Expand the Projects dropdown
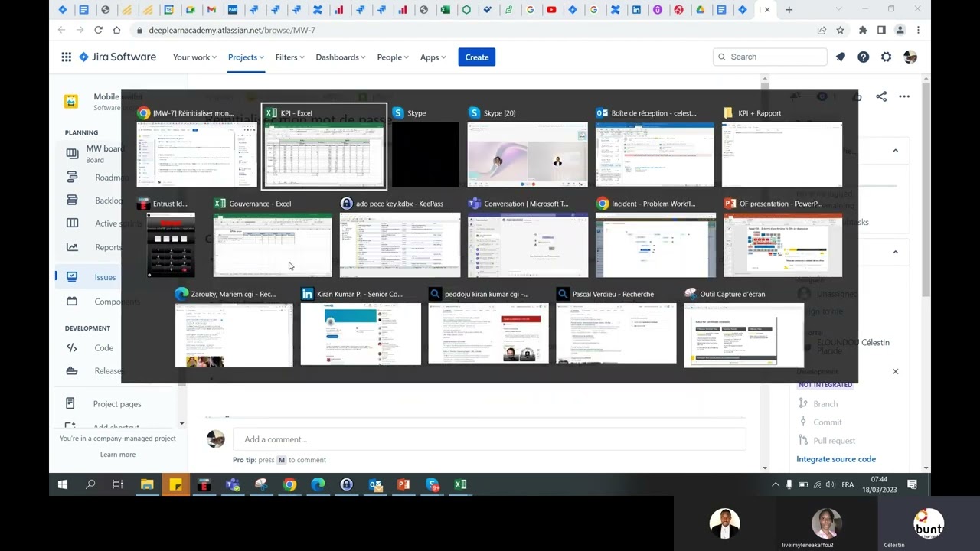Image resolution: width=980 pixels, height=551 pixels. click(x=246, y=57)
